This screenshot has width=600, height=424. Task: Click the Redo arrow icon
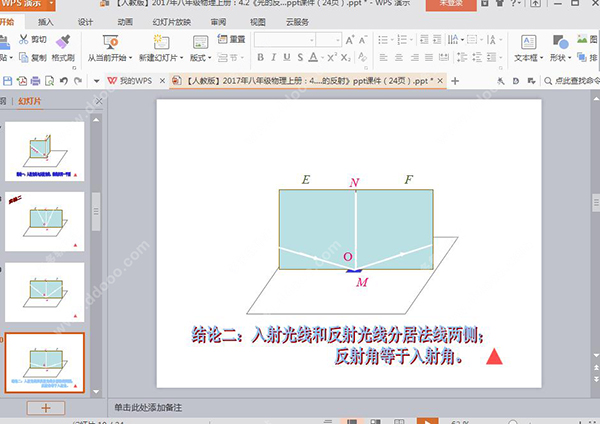[78, 81]
